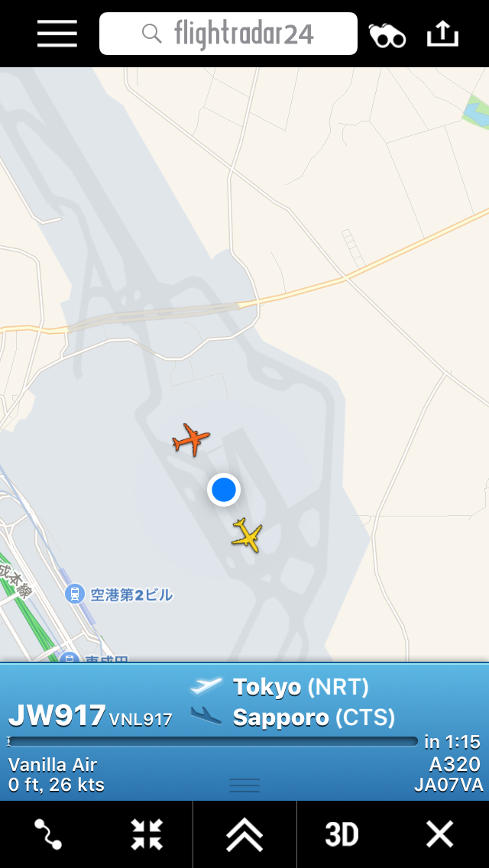
Task: Tap the JW917 flight number
Action: (57, 716)
